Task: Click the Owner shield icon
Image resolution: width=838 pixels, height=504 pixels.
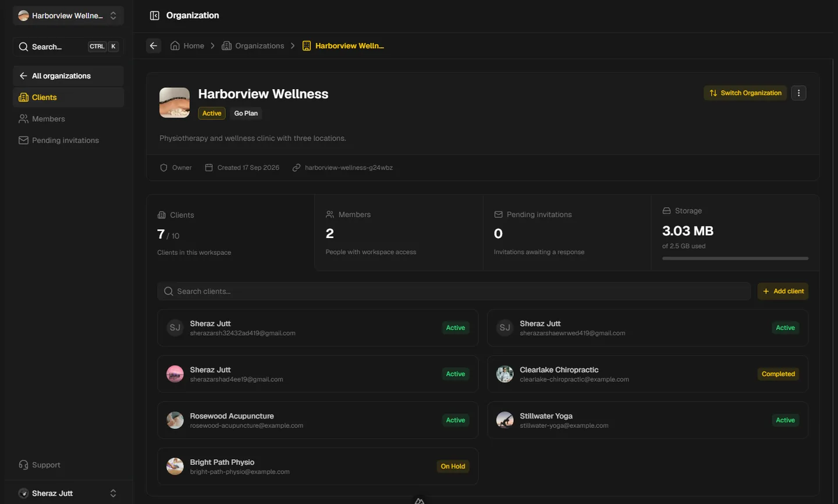Action: [164, 168]
